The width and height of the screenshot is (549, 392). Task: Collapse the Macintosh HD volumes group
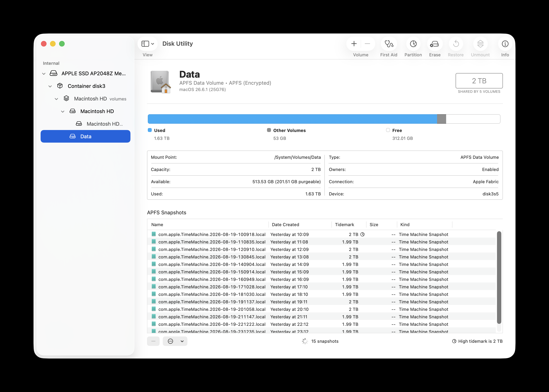(x=56, y=99)
